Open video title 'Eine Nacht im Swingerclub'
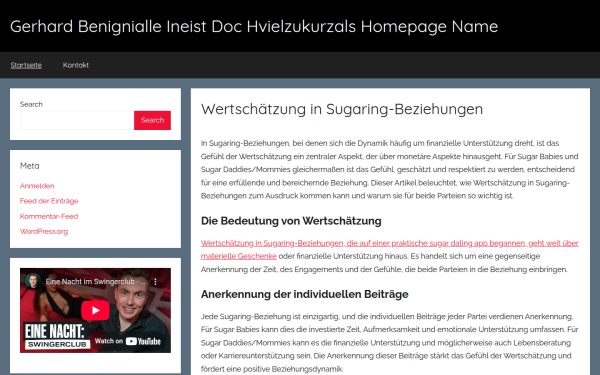The image size is (600, 375). pos(95,282)
